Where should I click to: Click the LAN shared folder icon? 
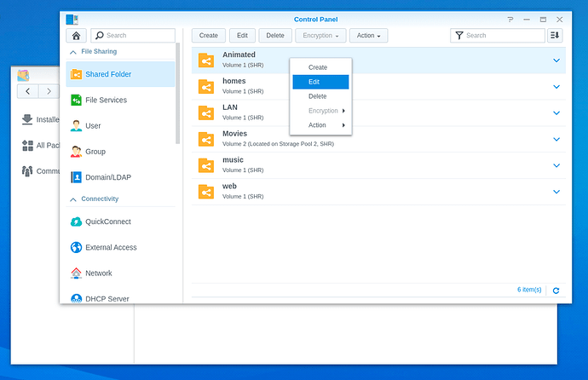point(206,112)
